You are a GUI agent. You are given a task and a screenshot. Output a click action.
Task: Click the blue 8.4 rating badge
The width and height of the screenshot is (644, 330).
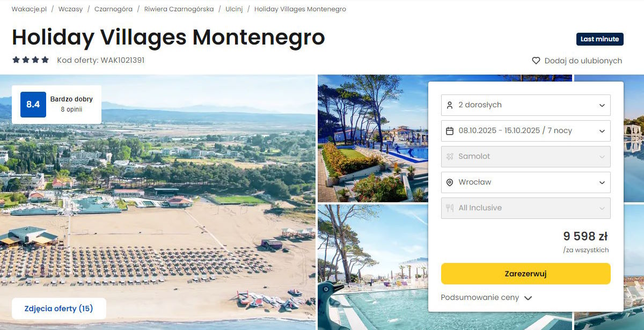coord(33,104)
